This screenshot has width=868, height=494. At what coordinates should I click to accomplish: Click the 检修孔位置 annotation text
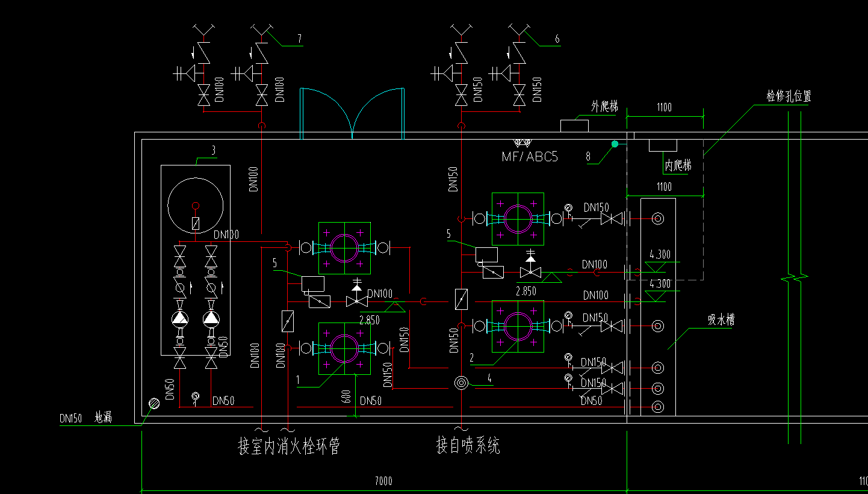[789, 96]
